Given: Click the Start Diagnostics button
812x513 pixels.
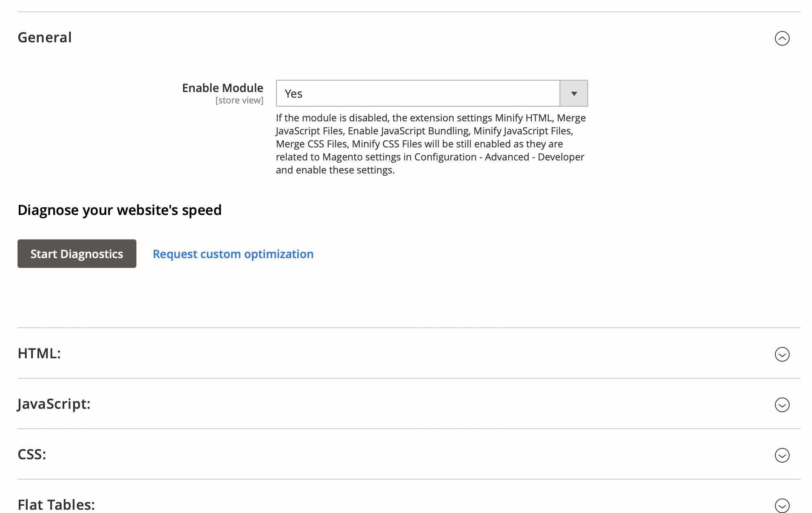Looking at the screenshot, I should coord(77,254).
